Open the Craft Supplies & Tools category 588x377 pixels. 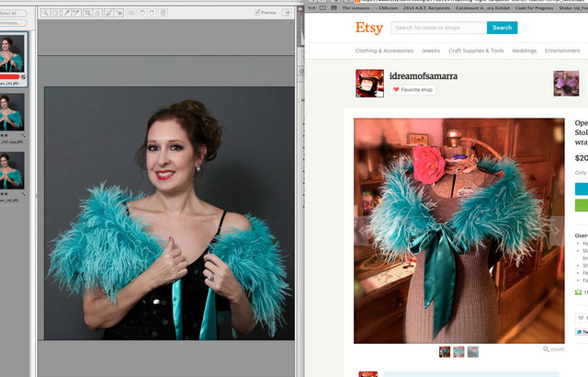(476, 51)
